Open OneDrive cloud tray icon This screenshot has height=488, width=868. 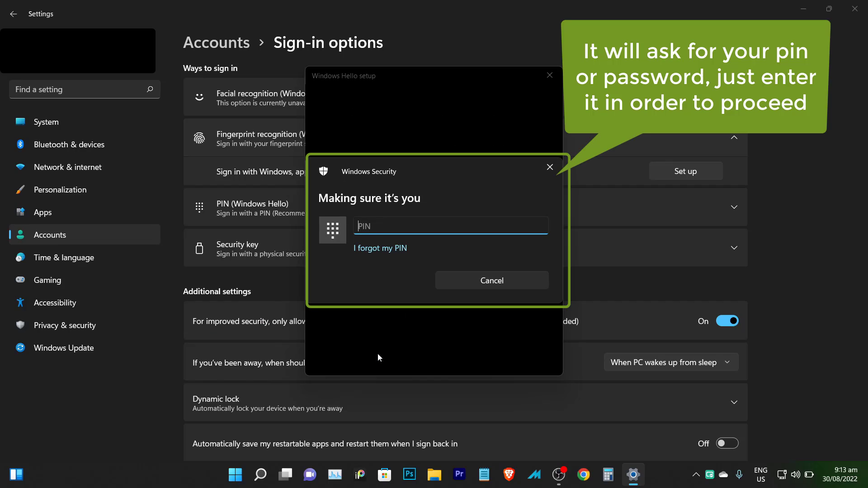point(723,474)
